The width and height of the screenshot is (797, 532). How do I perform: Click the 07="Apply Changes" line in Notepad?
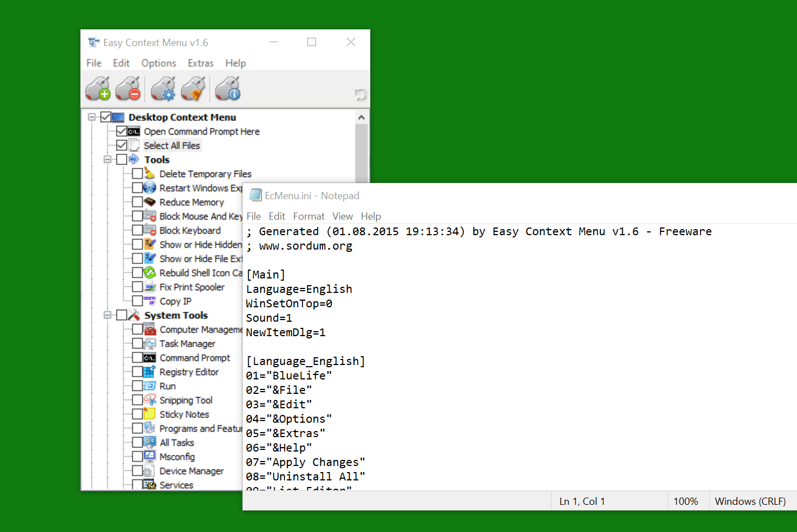click(306, 462)
